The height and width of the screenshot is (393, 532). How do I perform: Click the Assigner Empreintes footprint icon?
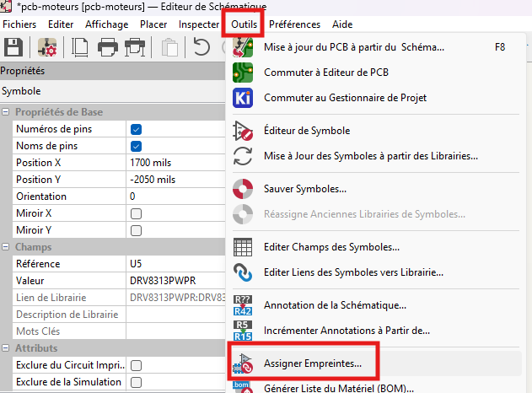pos(243,363)
